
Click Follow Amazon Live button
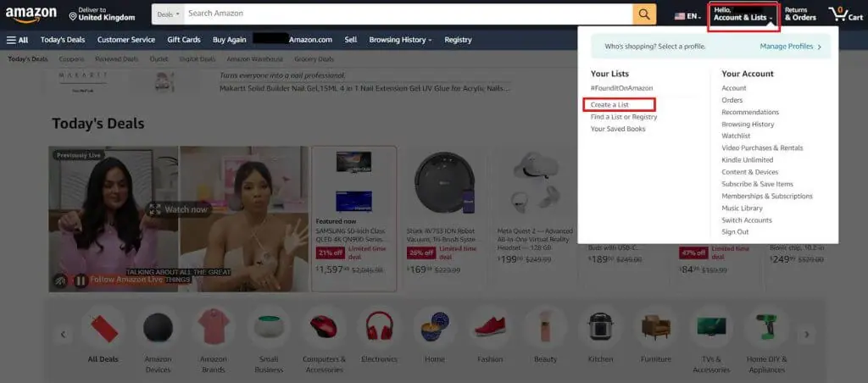[x=126, y=280]
